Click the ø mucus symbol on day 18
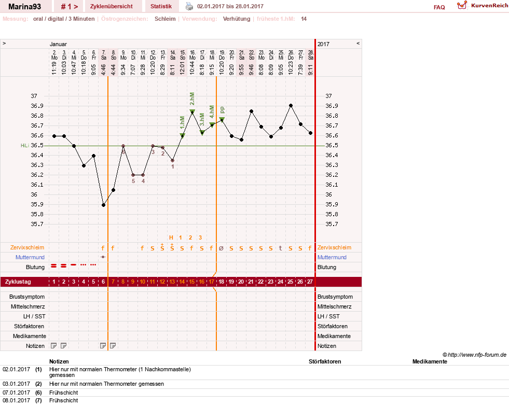The image size is (509, 420). (221, 248)
